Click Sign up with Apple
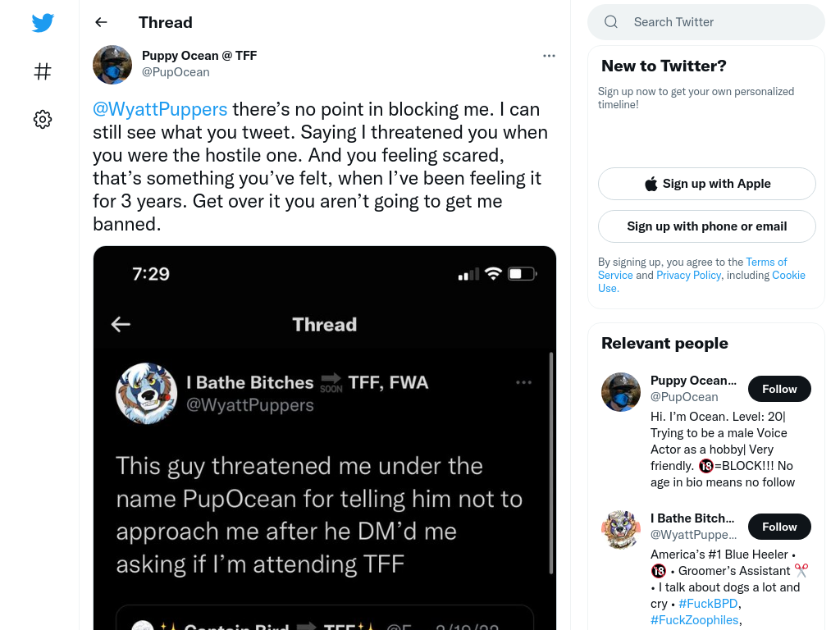The image size is (840, 630). [706, 184]
